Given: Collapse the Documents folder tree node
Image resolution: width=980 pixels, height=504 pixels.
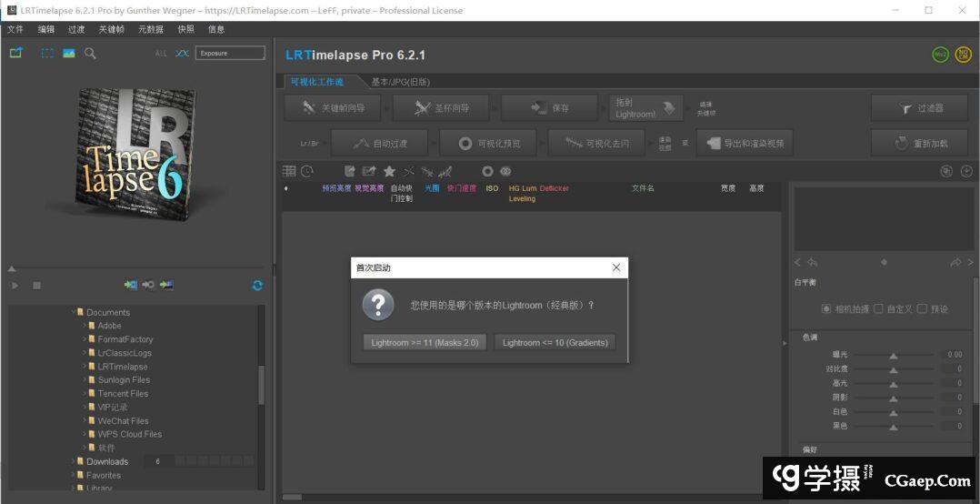Looking at the screenshot, I should tap(73, 312).
